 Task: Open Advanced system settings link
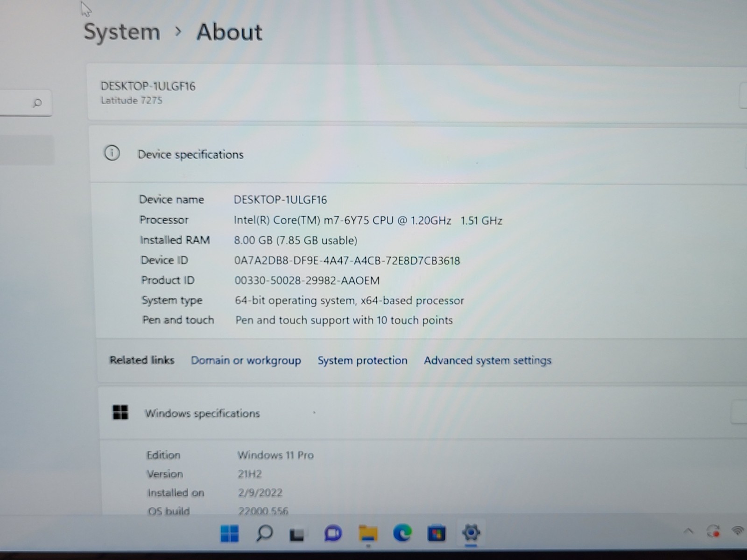487,360
